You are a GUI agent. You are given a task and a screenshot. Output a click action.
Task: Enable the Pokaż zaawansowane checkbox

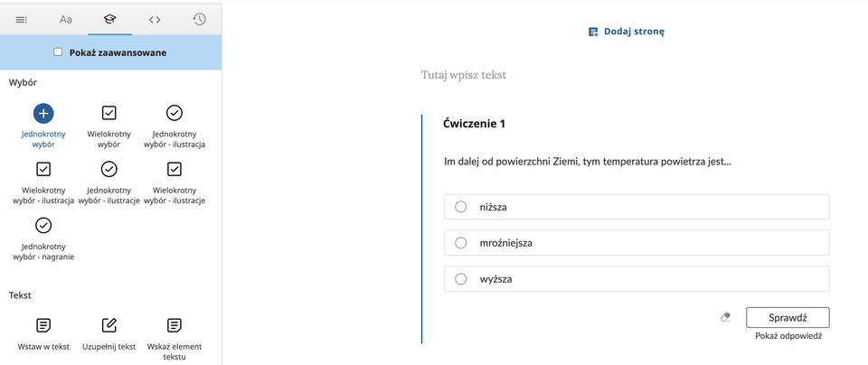(59, 52)
